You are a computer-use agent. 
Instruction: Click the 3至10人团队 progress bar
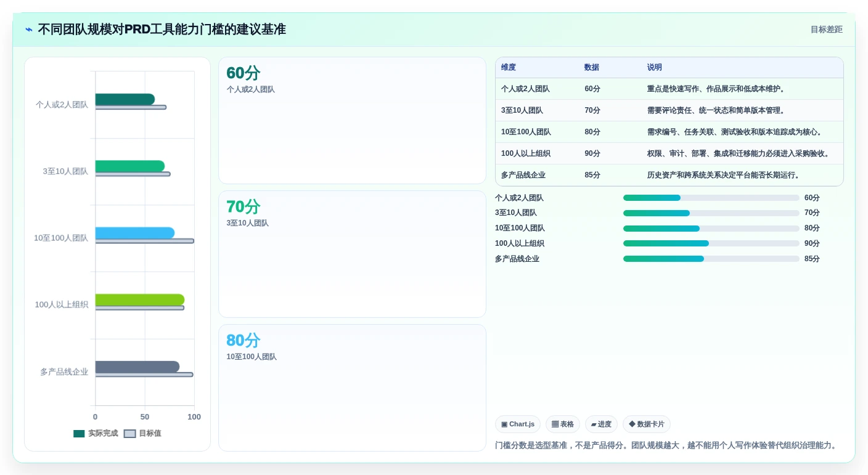point(711,213)
